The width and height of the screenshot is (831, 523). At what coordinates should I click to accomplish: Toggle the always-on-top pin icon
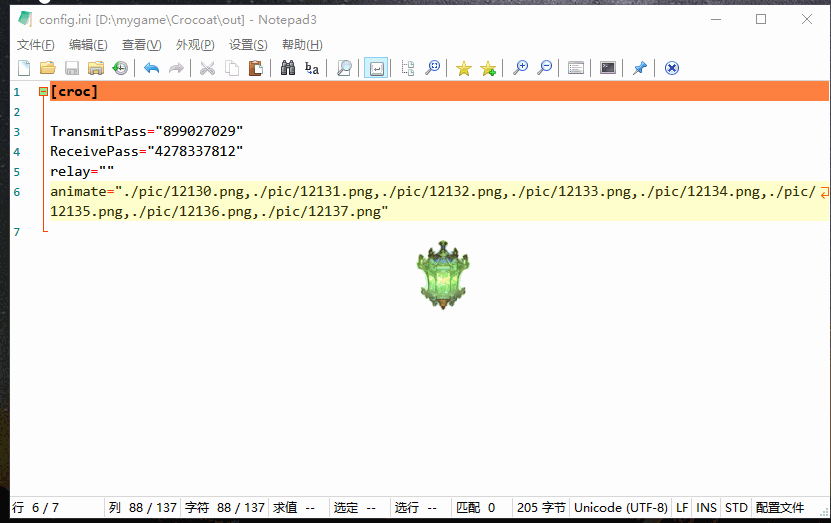pyautogui.click(x=640, y=68)
